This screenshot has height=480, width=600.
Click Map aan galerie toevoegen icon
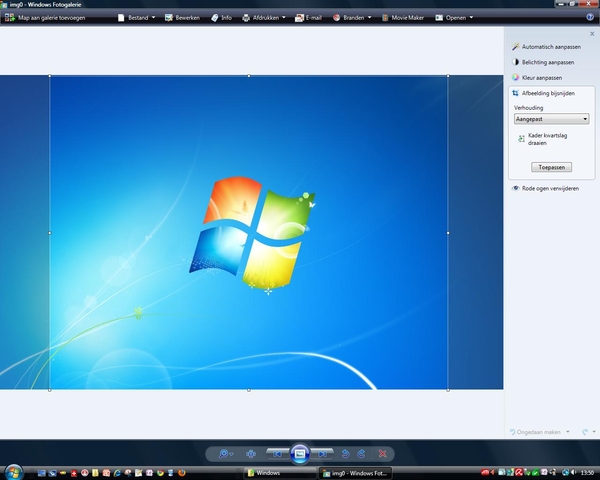10,18
